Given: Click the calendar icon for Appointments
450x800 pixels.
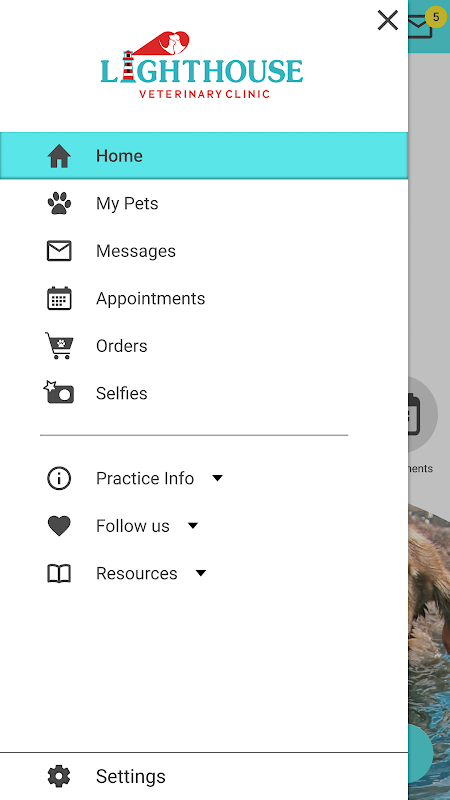Looking at the screenshot, I should point(59,298).
